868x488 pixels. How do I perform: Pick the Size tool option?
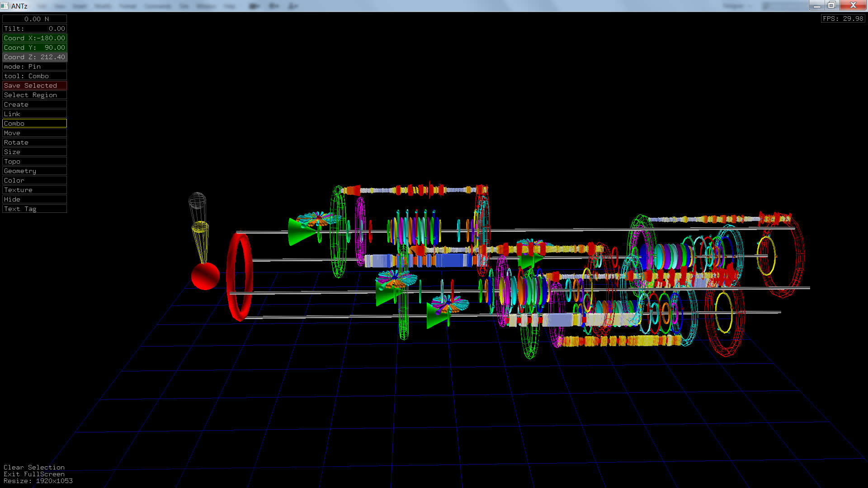34,152
